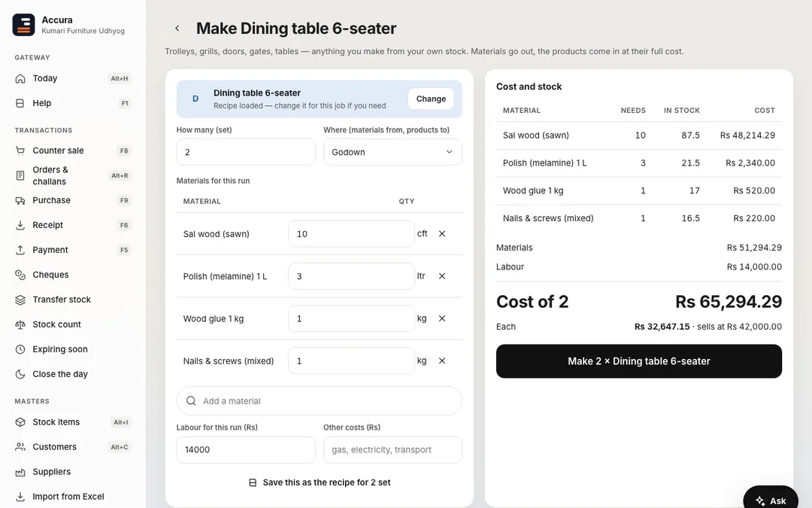Click the Change recipe button
This screenshot has height=508, width=812.
click(431, 99)
